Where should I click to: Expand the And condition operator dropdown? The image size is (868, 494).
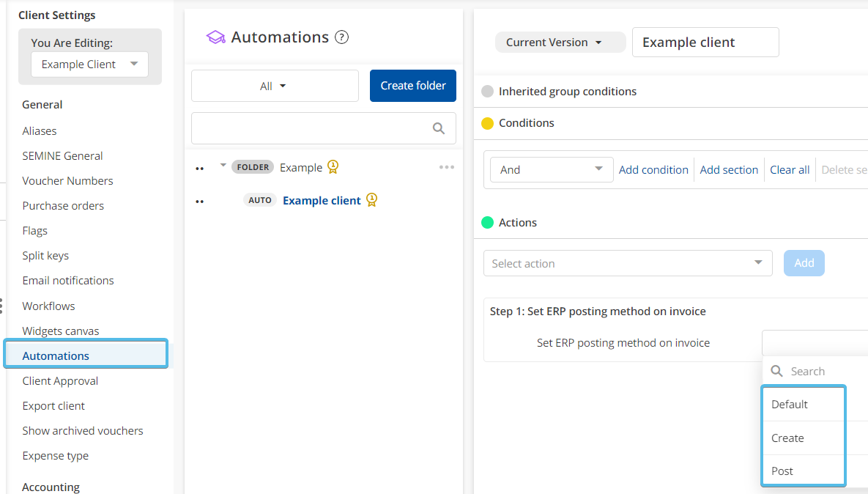(x=551, y=169)
